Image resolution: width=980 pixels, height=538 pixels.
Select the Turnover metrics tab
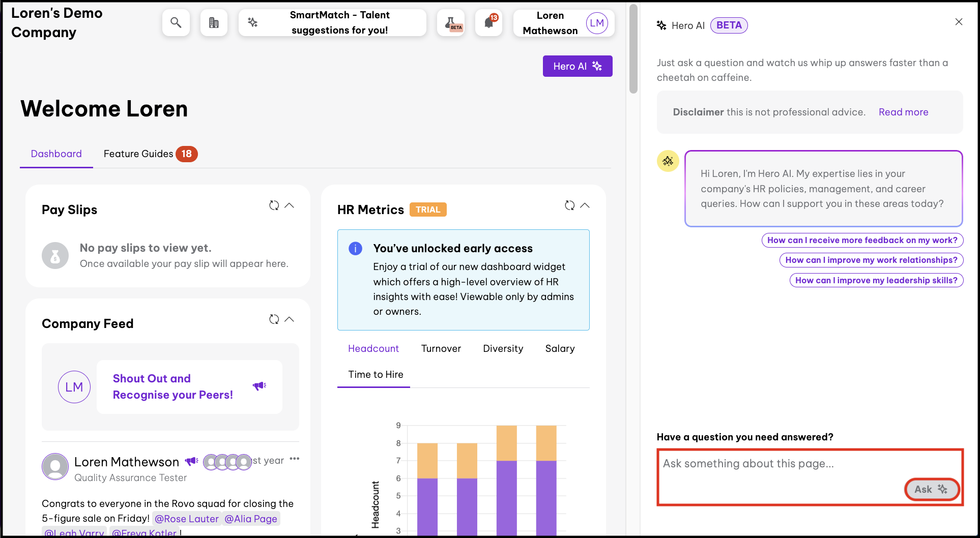coord(441,348)
